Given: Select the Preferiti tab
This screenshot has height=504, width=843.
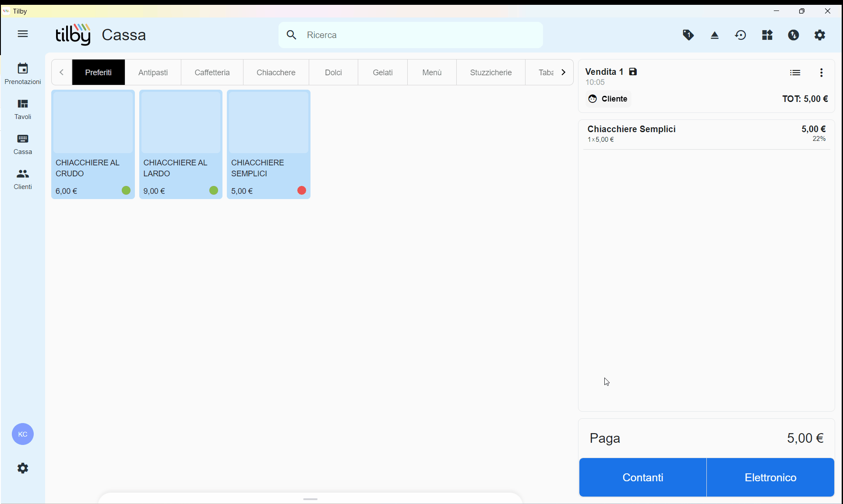Looking at the screenshot, I should [x=99, y=72].
